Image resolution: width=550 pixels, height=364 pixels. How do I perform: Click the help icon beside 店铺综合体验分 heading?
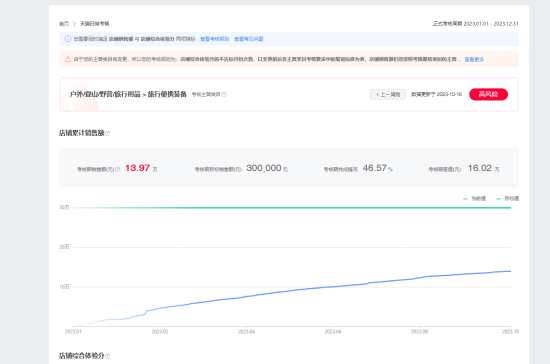(x=108, y=356)
